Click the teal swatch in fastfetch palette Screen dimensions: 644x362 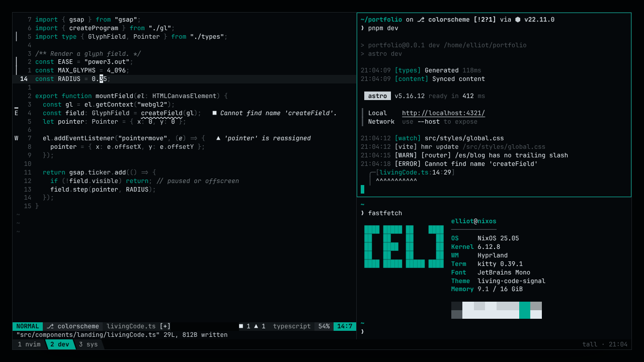pos(525,310)
